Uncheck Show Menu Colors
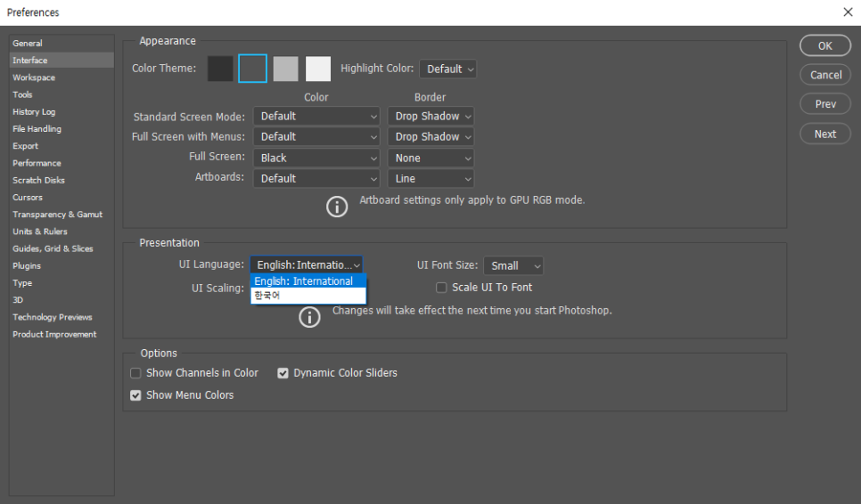This screenshot has width=861, height=504. (x=135, y=395)
